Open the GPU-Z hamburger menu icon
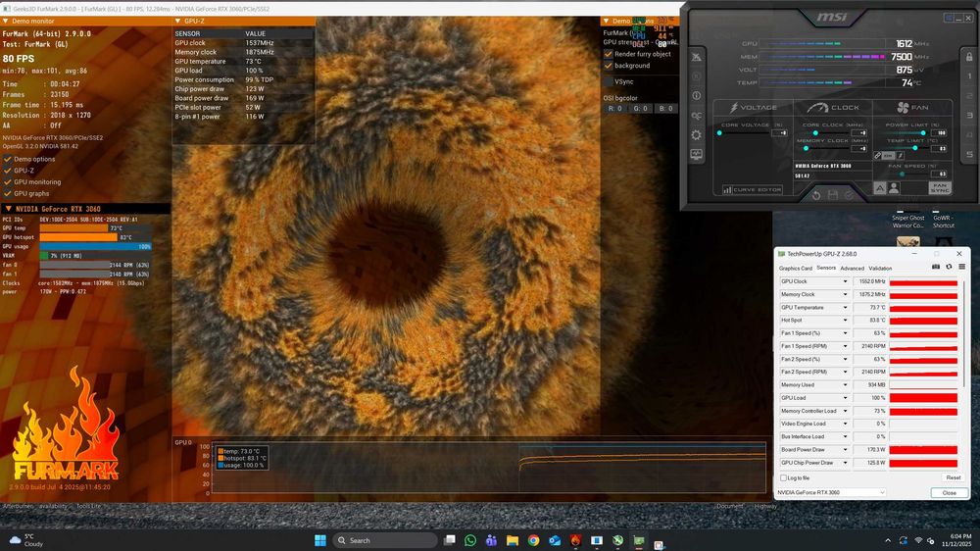This screenshot has height=551, width=980. (961, 267)
